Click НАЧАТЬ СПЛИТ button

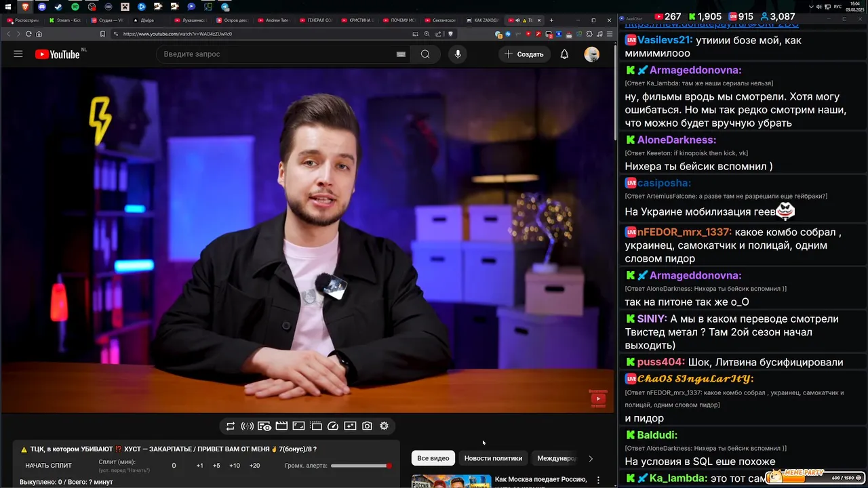coord(48,466)
